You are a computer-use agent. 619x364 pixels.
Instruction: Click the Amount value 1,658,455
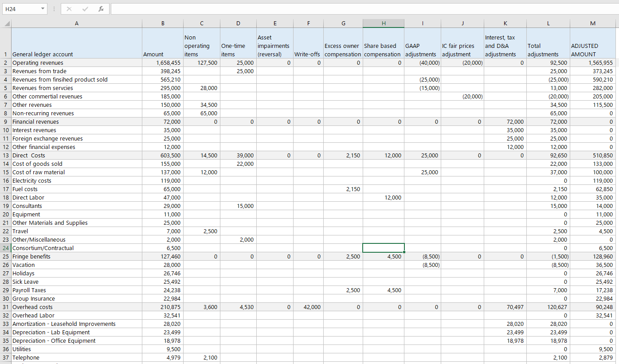(x=162, y=63)
